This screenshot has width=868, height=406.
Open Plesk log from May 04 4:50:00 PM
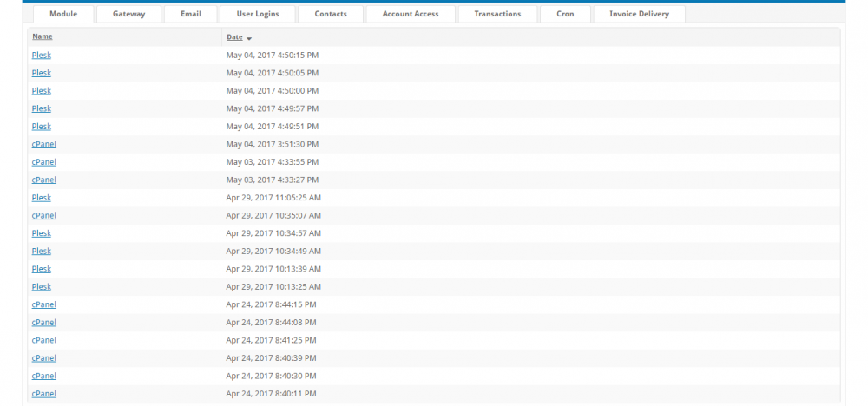click(x=42, y=91)
